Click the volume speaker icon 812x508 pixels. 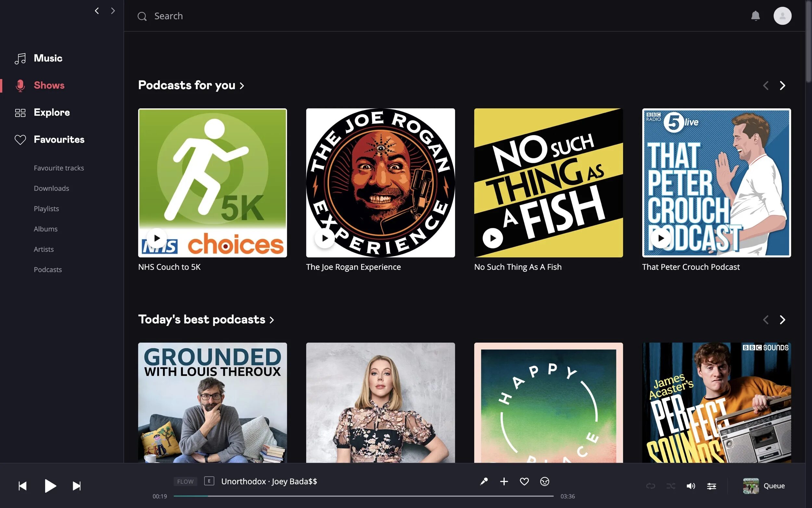point(691,486)
